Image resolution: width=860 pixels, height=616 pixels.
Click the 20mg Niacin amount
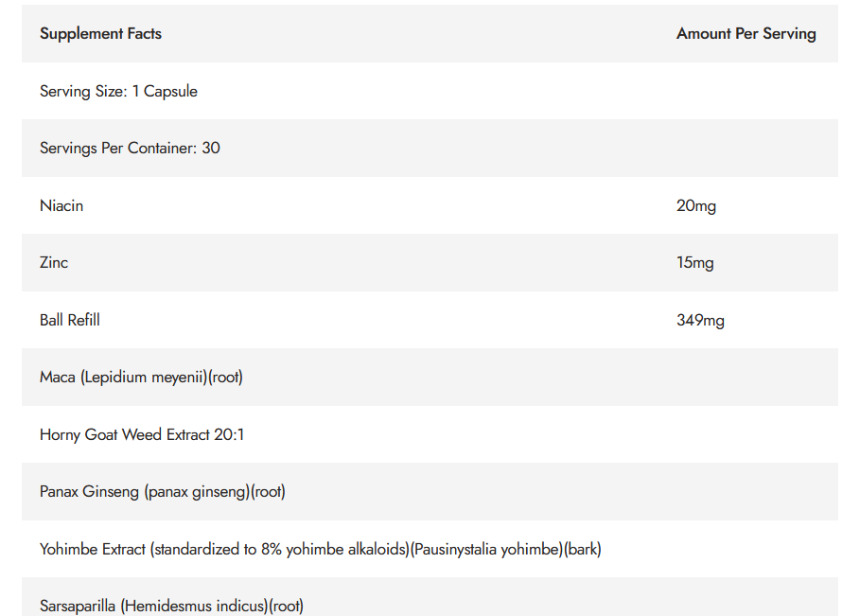click(696, 205)
